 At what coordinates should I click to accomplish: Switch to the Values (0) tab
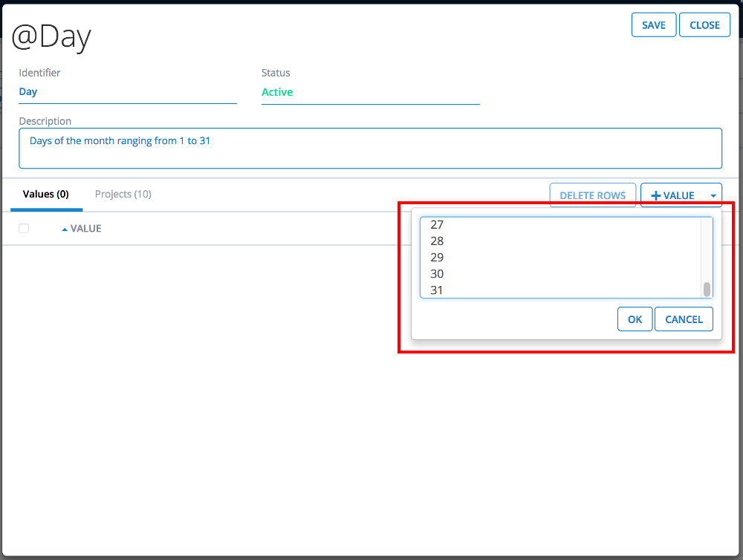(x=46, y=195)
